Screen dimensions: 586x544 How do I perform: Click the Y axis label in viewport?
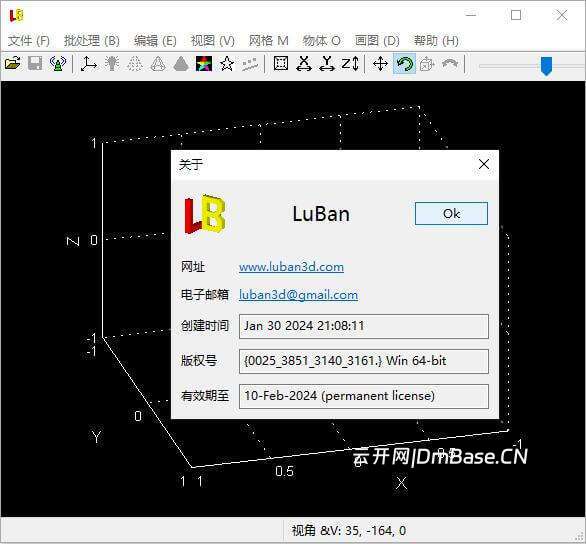pos(97,436)
